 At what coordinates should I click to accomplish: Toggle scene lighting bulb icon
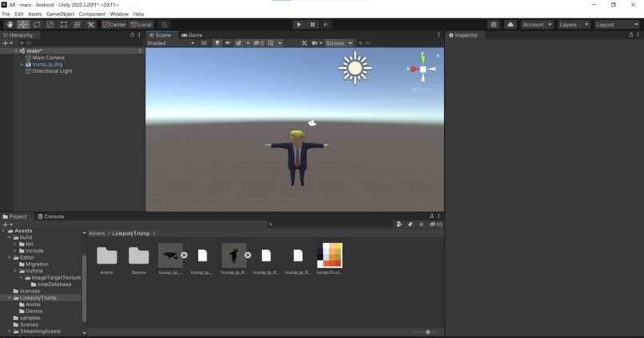pos(217,43)
